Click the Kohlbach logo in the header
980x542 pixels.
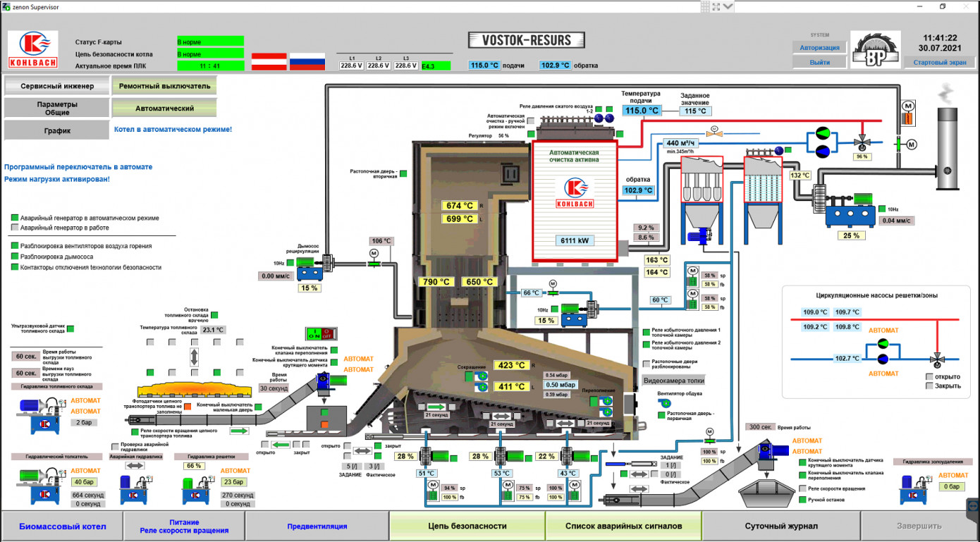33,49
